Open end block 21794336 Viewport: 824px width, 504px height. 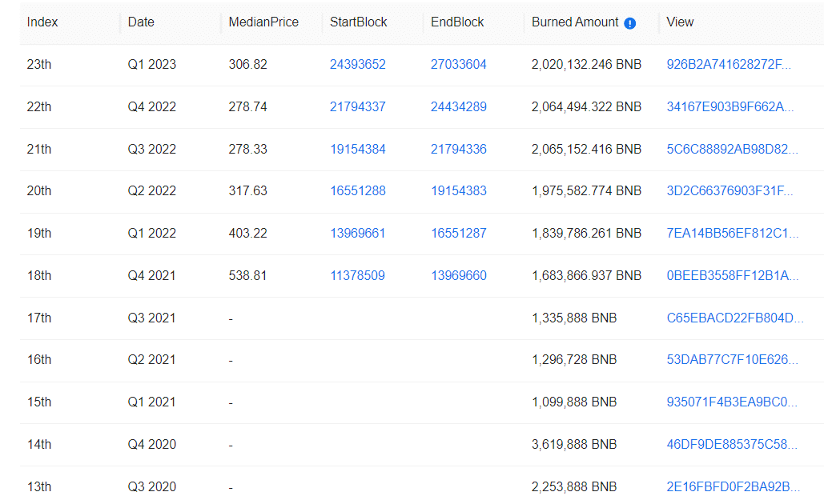click(x=458, y=149)
